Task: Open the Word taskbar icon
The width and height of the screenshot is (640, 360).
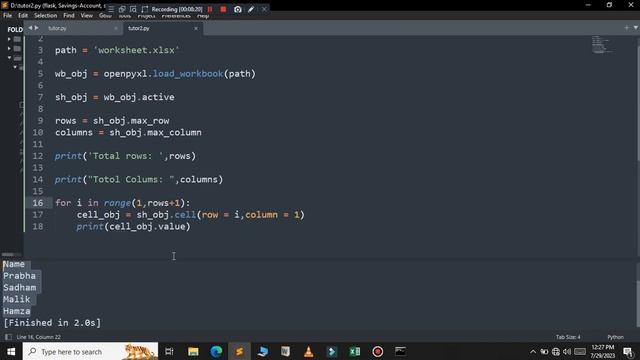Action: click(x=285, y=351)
